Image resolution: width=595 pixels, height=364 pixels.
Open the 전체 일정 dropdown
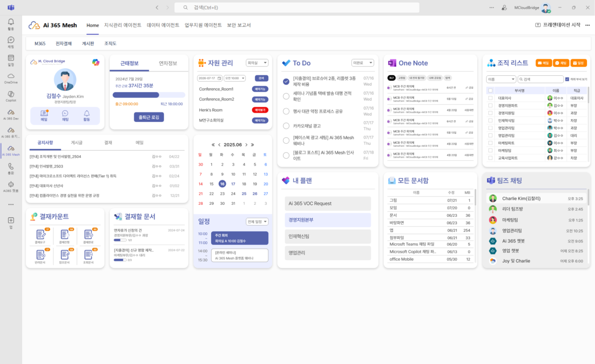coord(257,222)
